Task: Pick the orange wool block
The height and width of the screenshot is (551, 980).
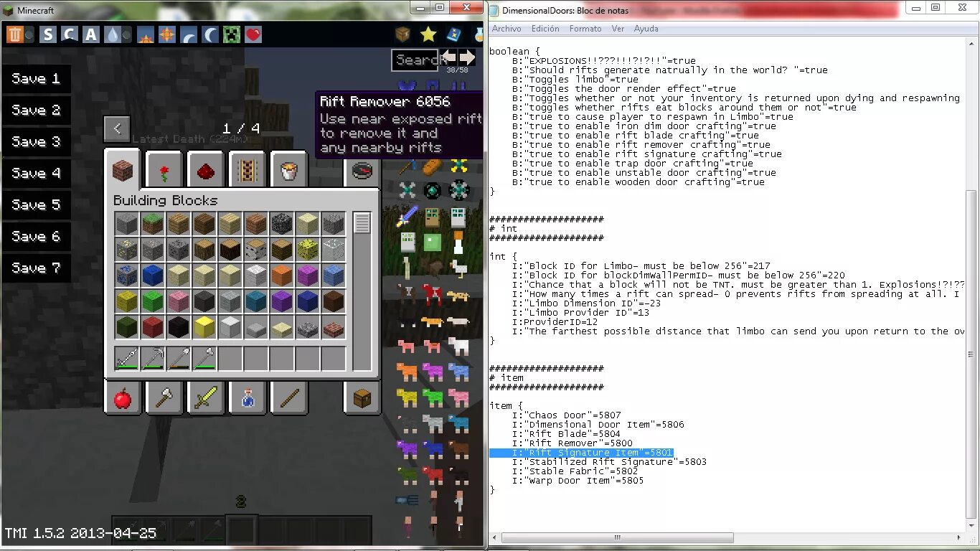Action: 281,275
